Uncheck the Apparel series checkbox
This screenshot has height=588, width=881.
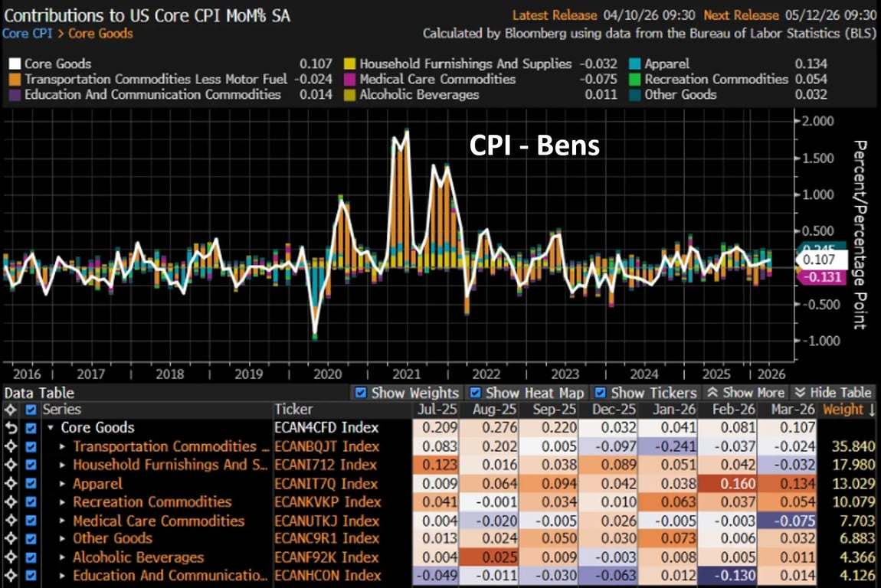pos(31,484)
